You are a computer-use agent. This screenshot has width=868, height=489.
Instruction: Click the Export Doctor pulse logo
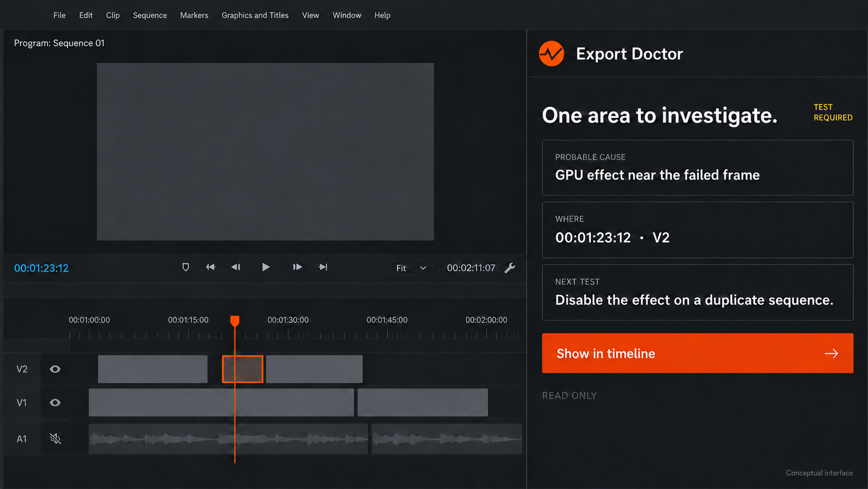pos(551,54)
